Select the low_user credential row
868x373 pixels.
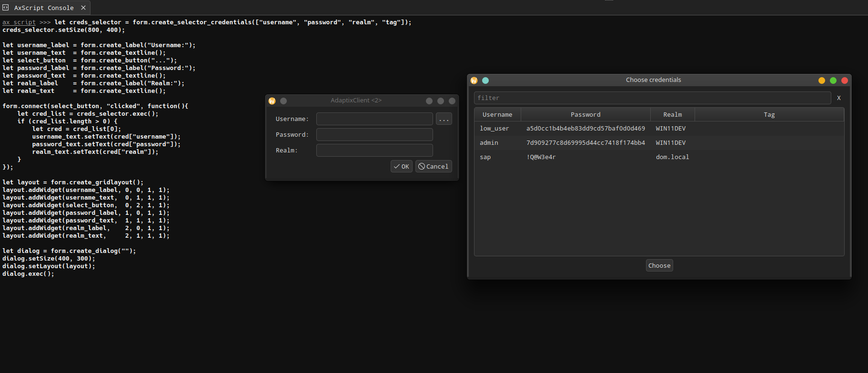point(495,129)
